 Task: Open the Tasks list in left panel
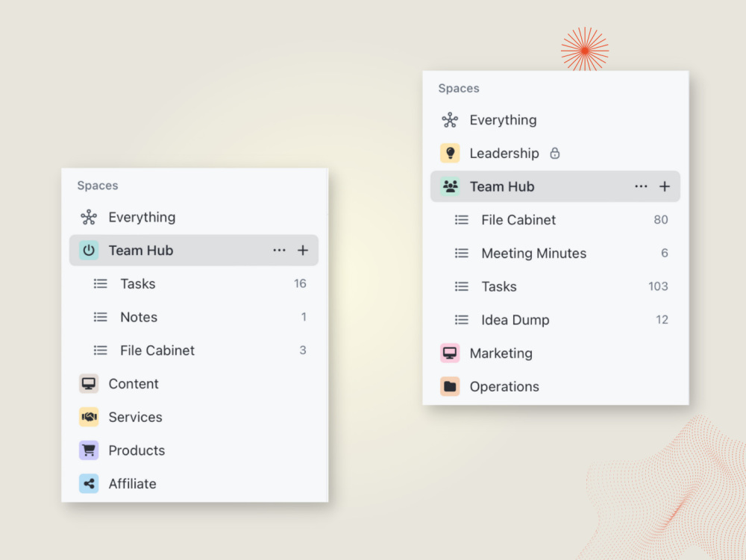click(138, 284)
